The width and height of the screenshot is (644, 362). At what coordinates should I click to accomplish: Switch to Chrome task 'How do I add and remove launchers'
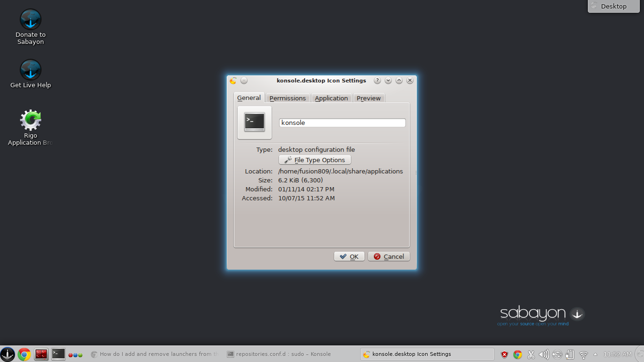(x=154, y=354)
